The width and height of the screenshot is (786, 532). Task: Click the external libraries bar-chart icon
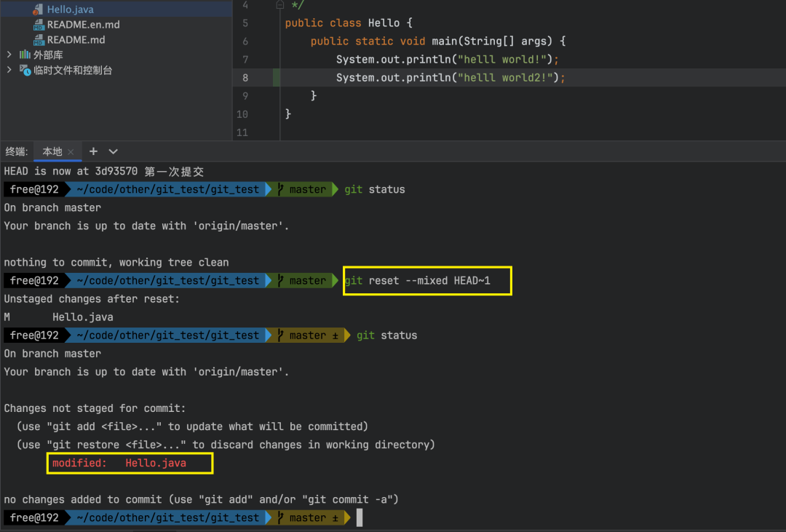[25, 54]
